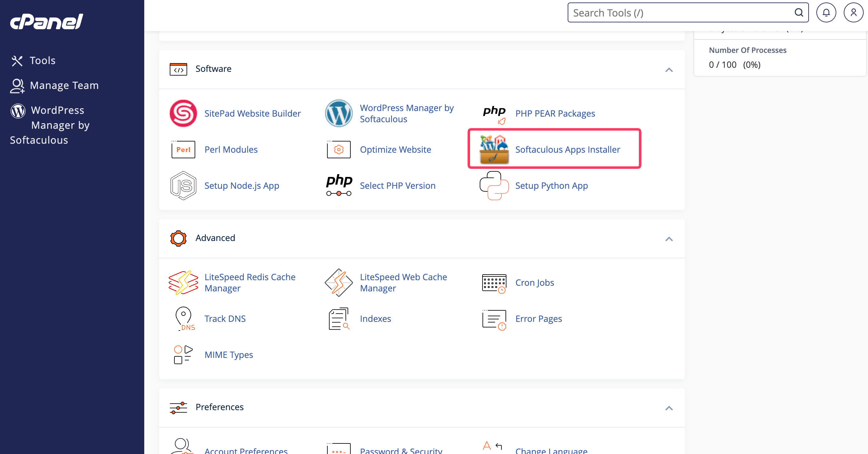Screen dimensions: 868x454
Task: Open the user account icon
Action: pos(853,13)
